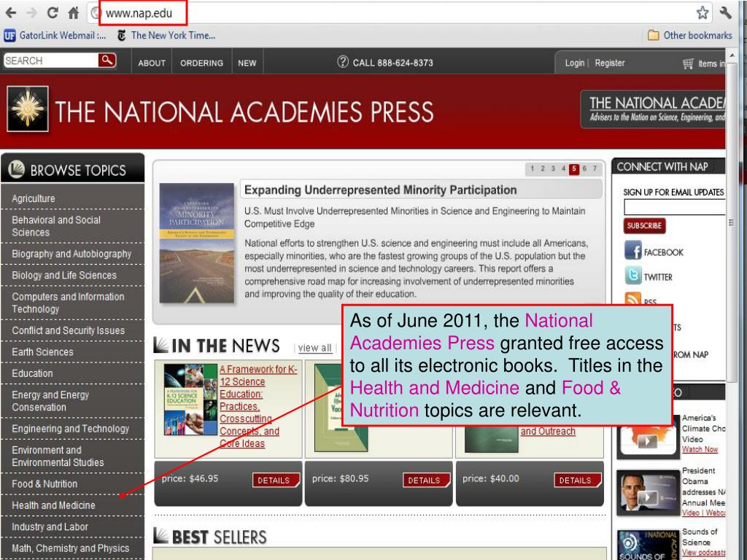747x560 pixels.
Task: Click the call help question-mark icon
Action: 343,61
